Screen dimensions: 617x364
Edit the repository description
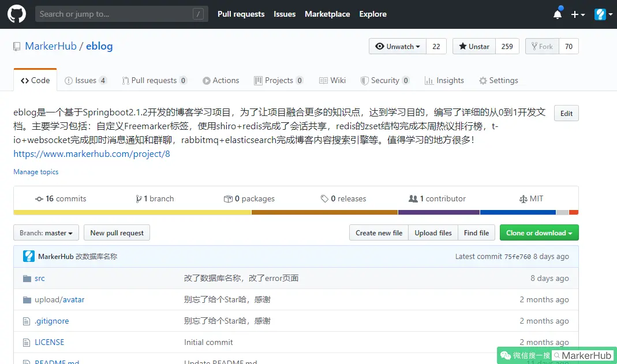tap(566, 113)
